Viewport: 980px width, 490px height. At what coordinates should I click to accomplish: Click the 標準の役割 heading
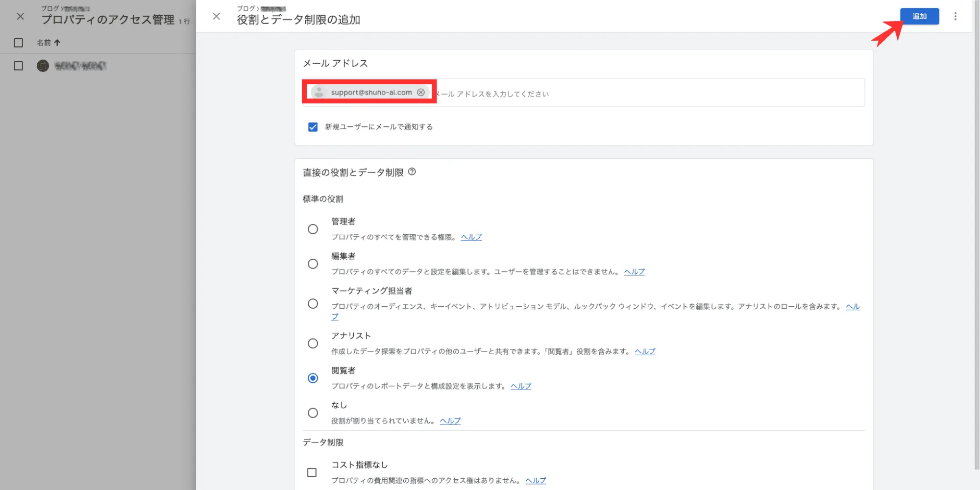323,199
